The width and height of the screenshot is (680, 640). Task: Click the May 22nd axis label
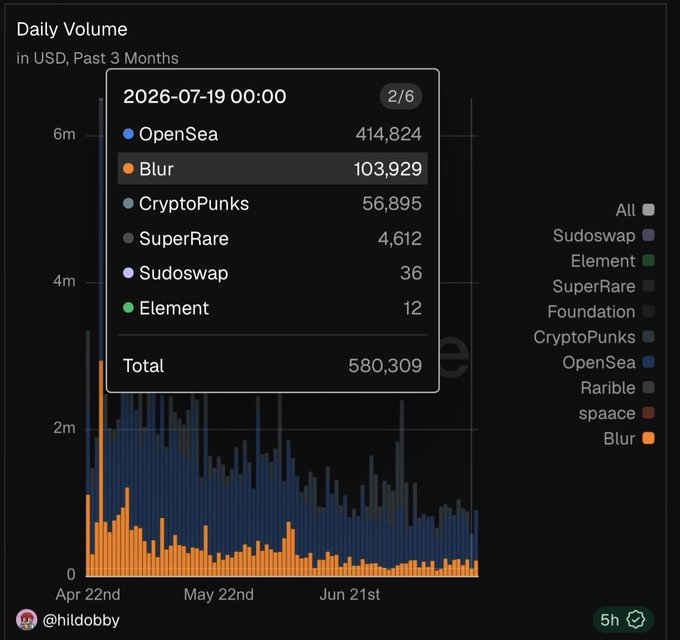point(219,594)
